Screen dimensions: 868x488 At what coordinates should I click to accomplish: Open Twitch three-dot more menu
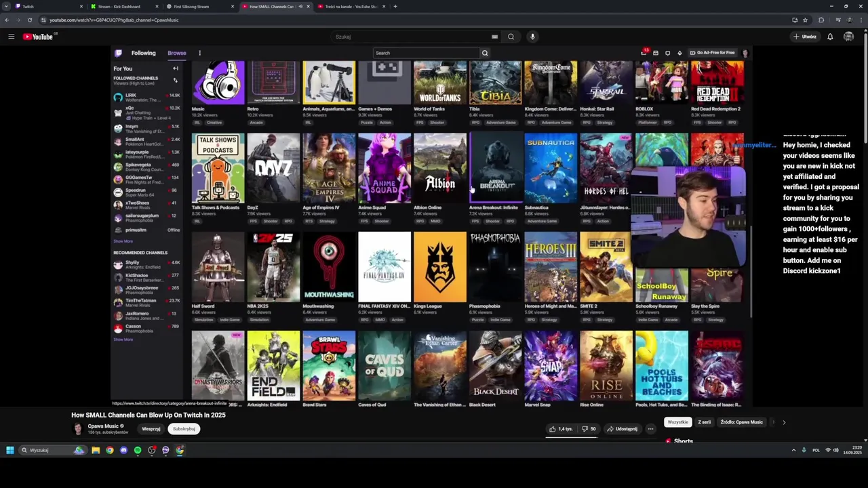click(199, 53)
